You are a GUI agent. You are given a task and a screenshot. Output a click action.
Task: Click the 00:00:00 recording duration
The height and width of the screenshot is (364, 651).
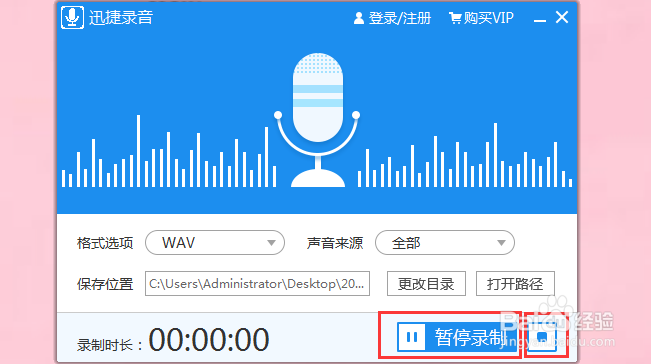point(209,340)
